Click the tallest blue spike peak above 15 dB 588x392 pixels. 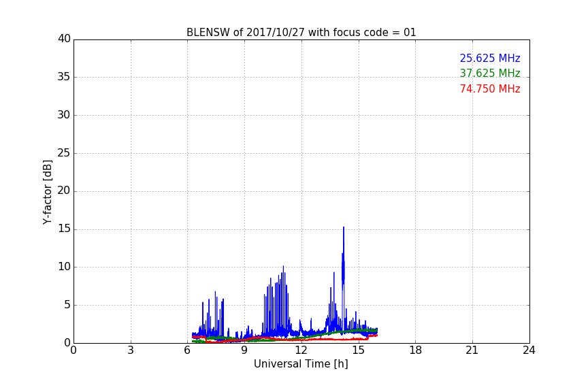[344, 228]
